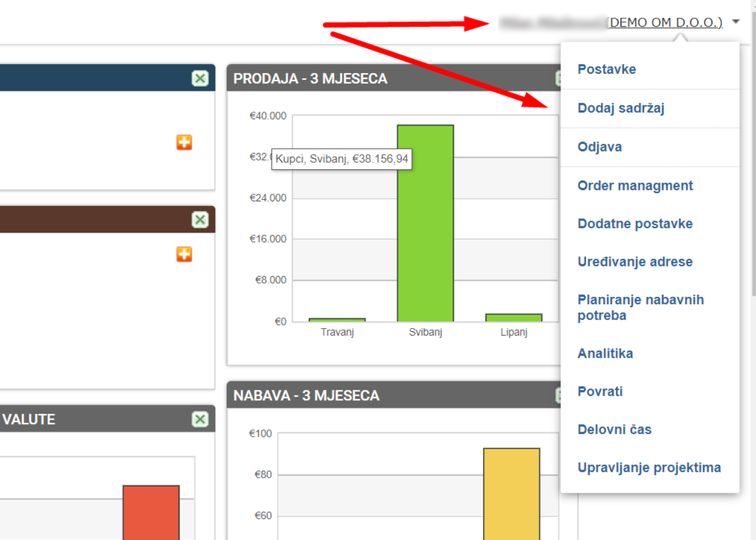Click the yellow bar in NABAVA chart
The image size is (756, 540).
tap(511, 494)
